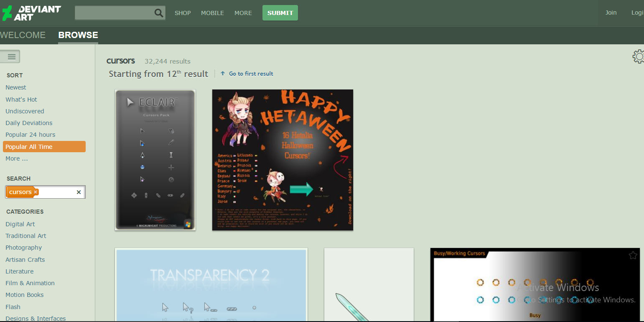This screenshot has height=322, width=644.
Task: Open the MOBILE menu item
Action: pyautogui.click(x=212, y=13)
